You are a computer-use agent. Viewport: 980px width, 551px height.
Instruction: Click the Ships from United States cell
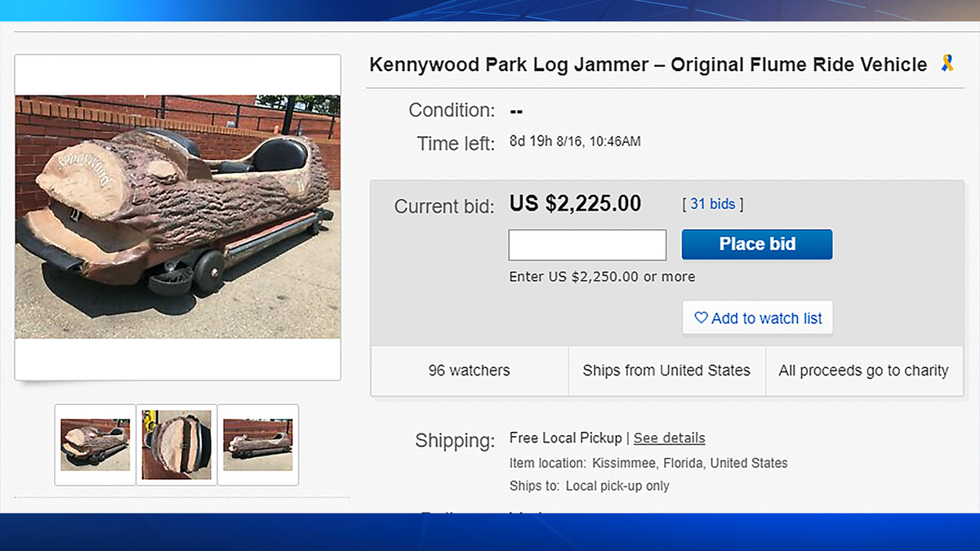666,370
